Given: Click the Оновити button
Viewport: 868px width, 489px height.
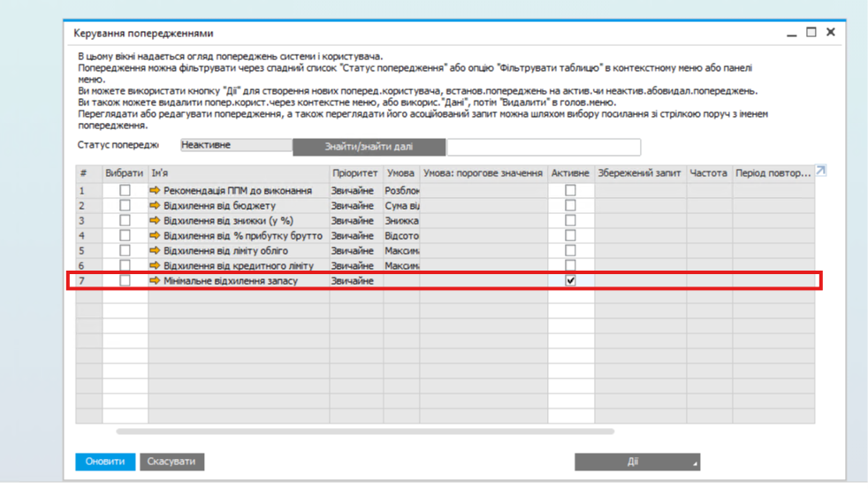Looking at the screenshot, I should 105,462.
